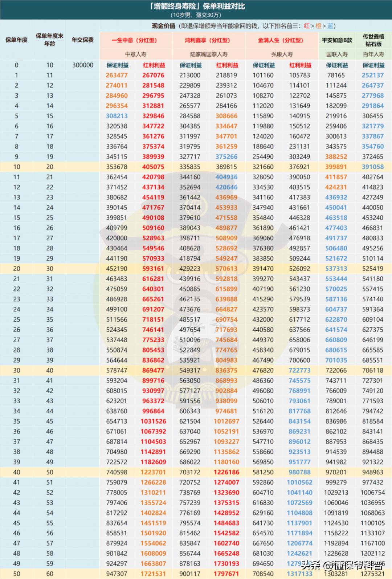The height and width of the screenshot is (579, 392).
Task: Click the subtitle (10岁男、趸交30万)
Action: (196, 15)
